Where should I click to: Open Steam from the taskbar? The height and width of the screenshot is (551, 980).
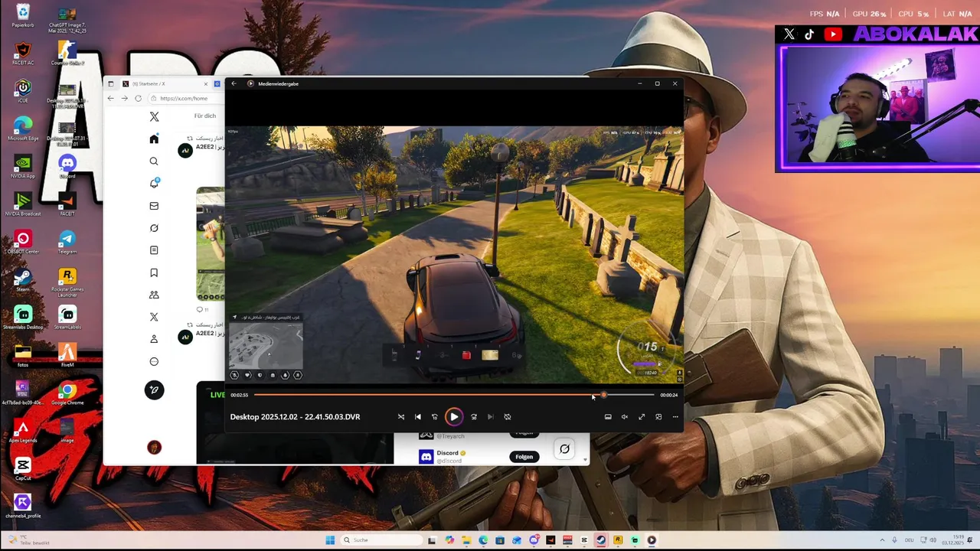point(601,540)
